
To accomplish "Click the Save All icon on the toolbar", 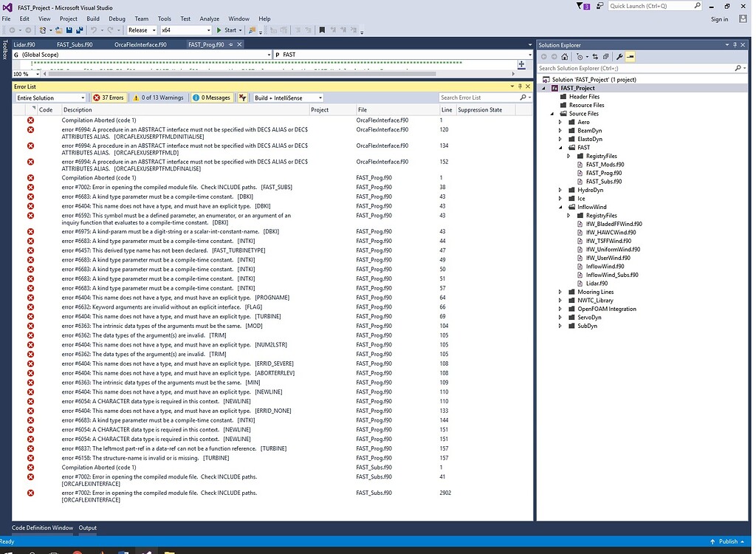I will pos(80,30).
